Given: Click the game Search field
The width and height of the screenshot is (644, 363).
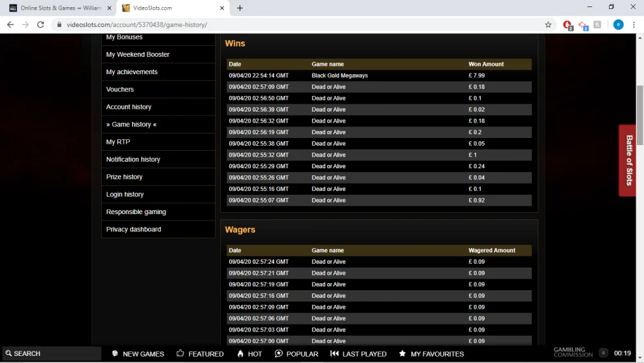Looking at the screenshot, I should [x=52, y=353].
